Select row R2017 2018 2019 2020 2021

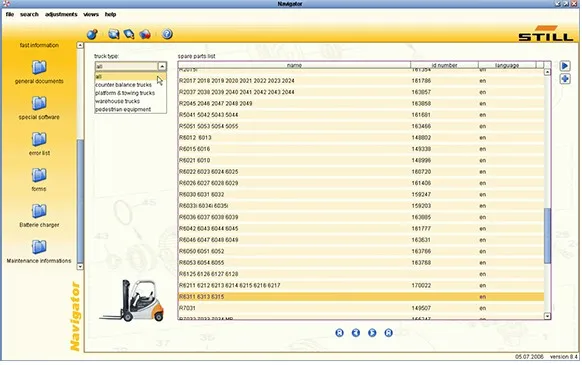[361, 81]
